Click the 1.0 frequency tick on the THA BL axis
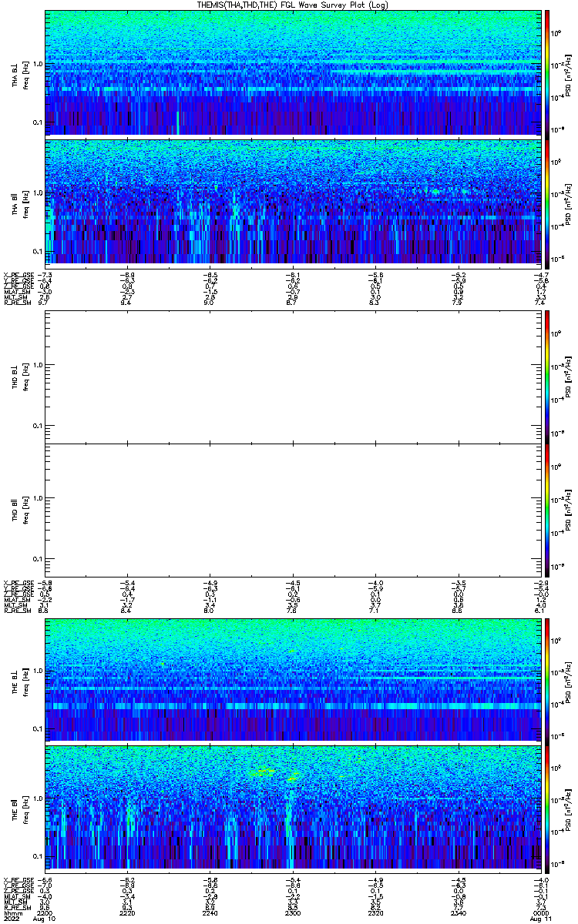The height and width of the screenshot is (924, 578). (39, 63)
